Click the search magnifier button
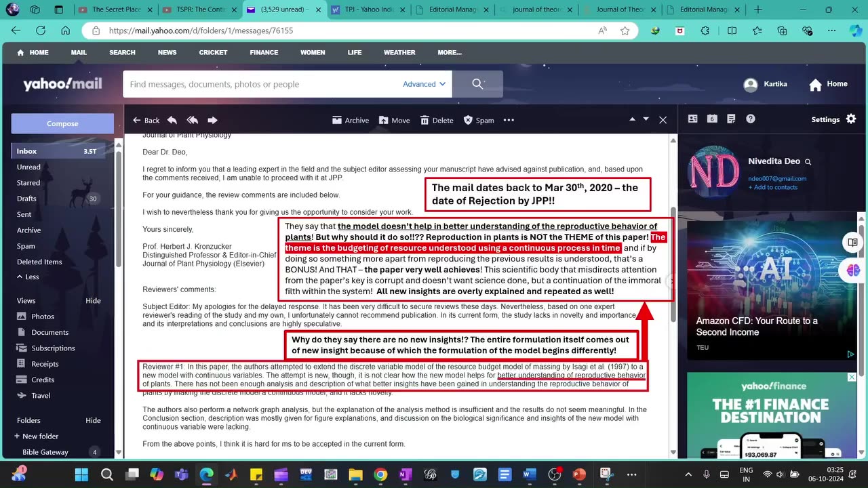 478,84
